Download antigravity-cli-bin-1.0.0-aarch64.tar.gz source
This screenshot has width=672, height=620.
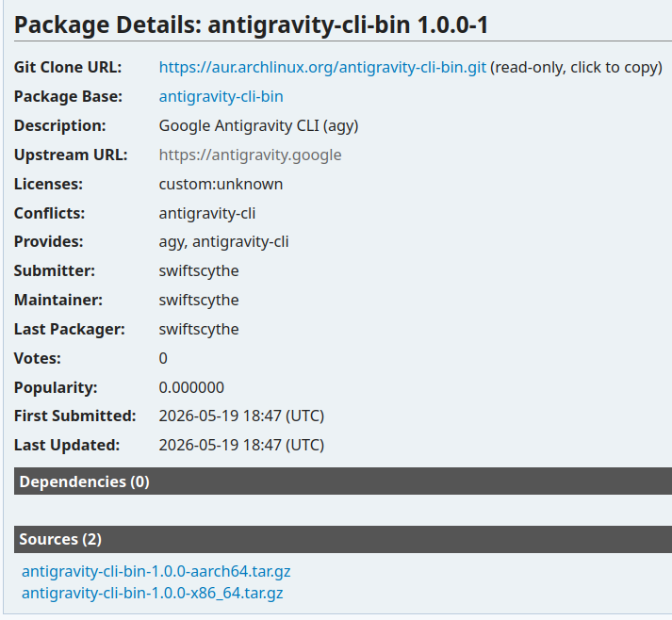point(156,571)
